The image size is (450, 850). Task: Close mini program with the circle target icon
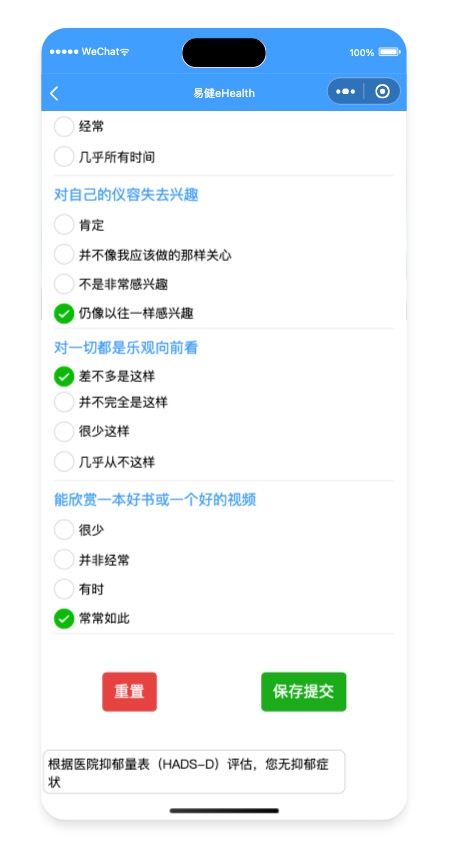pos(383,92)
